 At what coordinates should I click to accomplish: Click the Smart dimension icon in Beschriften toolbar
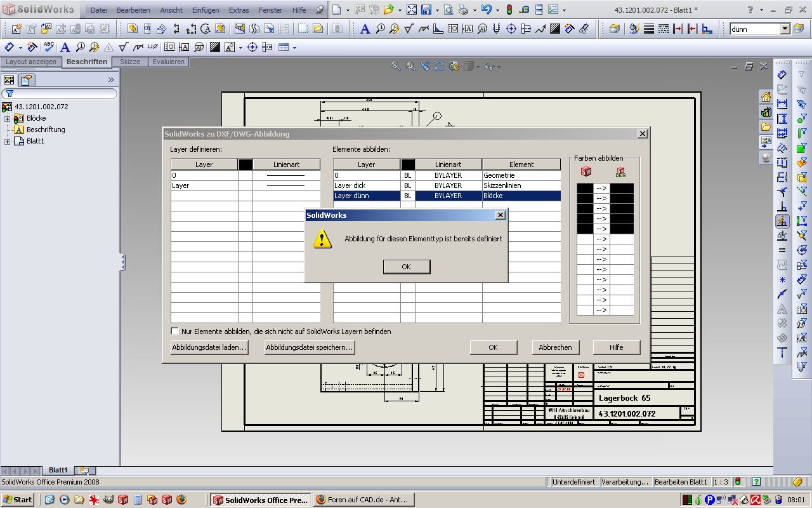pyautogui.click(x=10, y=48)
